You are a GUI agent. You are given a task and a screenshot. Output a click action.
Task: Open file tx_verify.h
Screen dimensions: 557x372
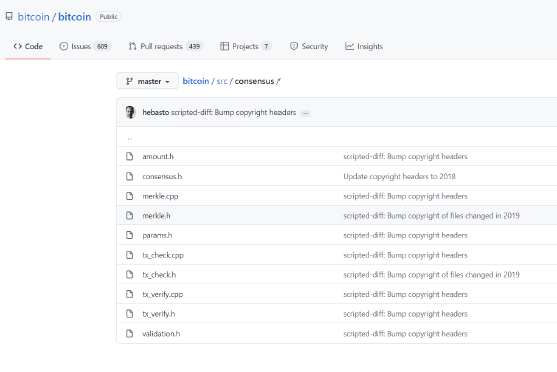coord(159,314)
